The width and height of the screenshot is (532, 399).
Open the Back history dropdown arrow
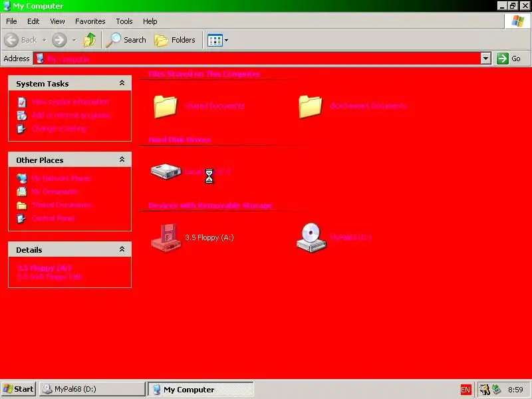pos(45,40)
